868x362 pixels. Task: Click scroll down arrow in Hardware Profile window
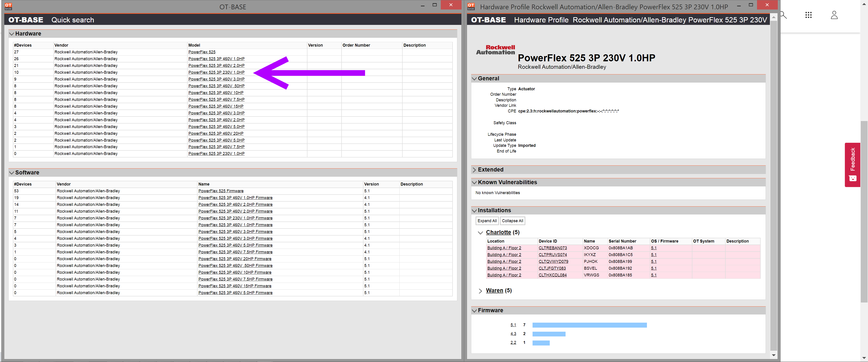(773, 355)
